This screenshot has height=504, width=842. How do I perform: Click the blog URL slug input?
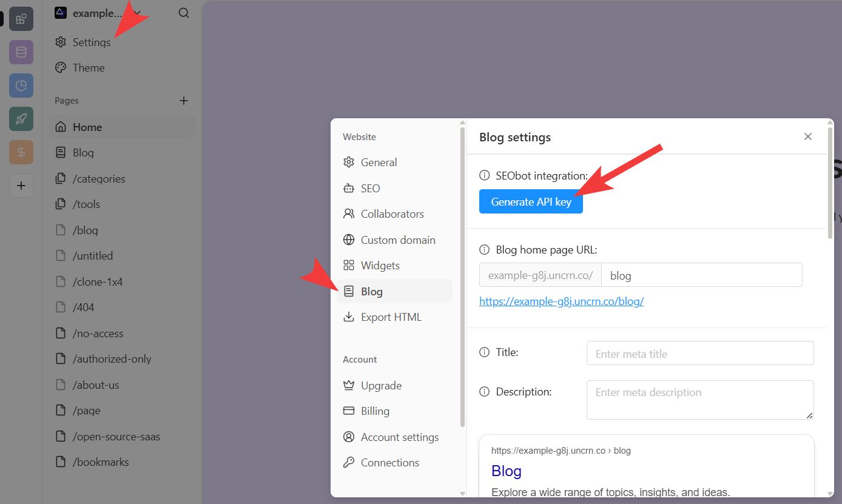coord(701,275)
